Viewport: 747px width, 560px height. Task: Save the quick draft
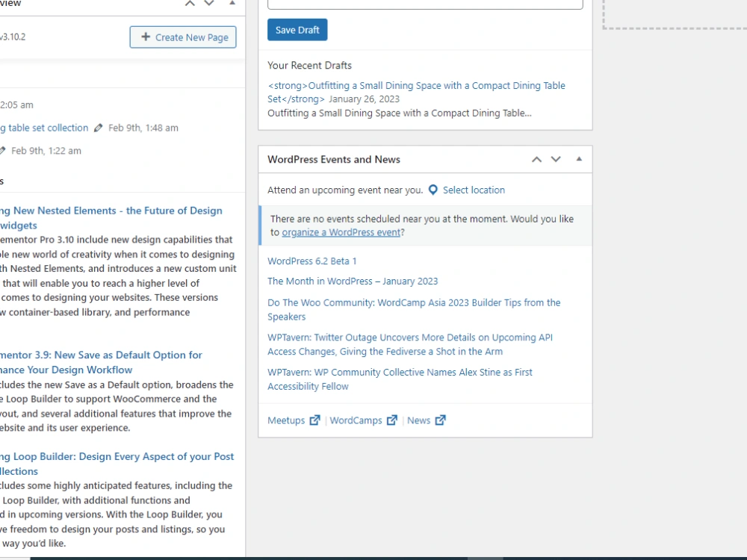coord(297,30)
